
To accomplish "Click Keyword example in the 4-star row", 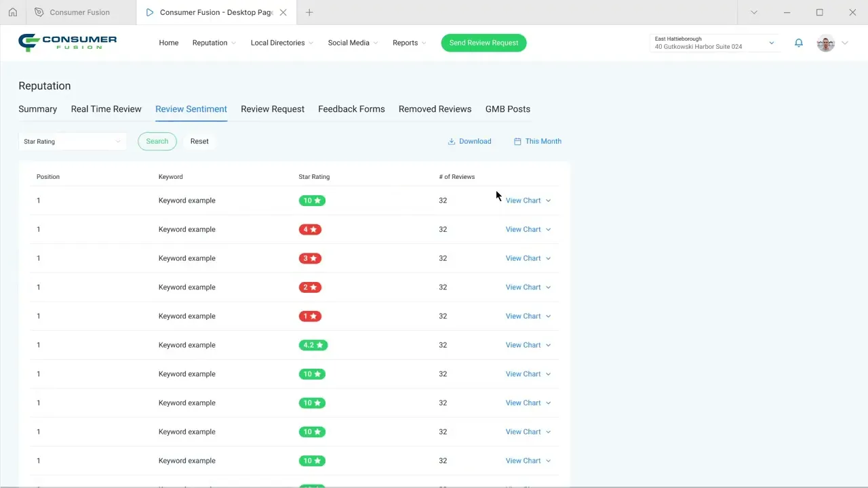I will point(187,229).
